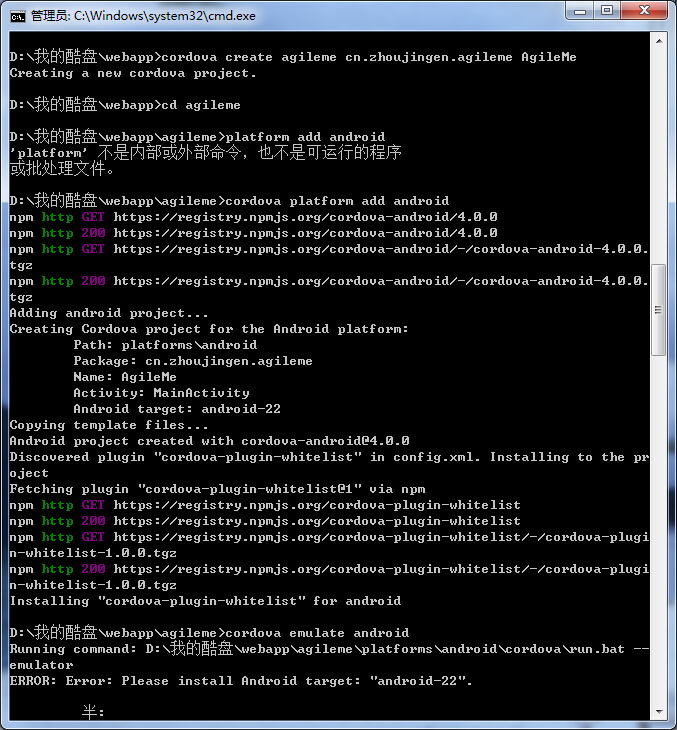The height and width of the screenshot is (730, 677).
Task: Click the first cordova-android/4.0.0 GET URL
Action: coord(305,217)
